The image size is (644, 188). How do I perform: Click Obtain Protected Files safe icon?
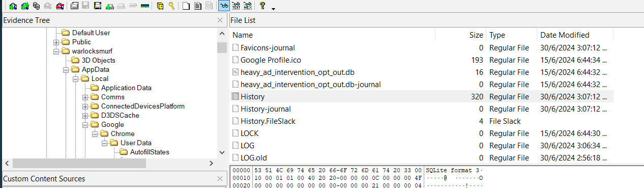pyautogui.click(x=160, y=6)
